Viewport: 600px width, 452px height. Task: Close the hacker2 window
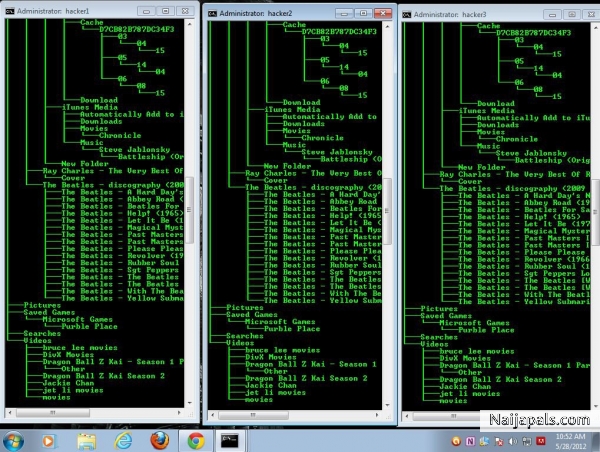[383, 14]
